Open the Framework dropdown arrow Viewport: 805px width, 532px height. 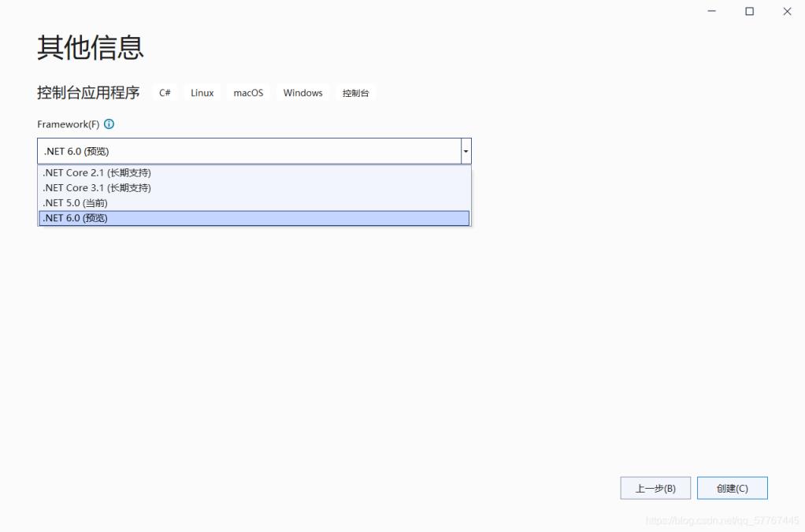(x=466, y=151)
